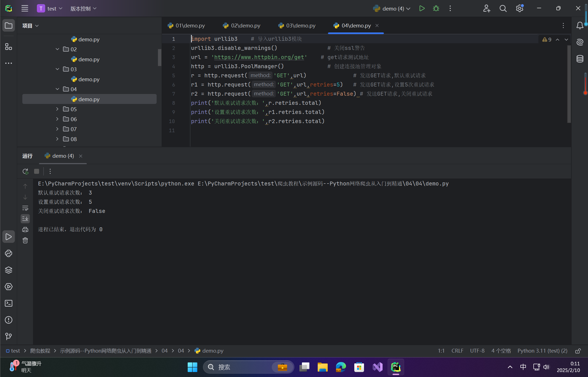Open the Structure tool window
Screen dimensions: 588x377
(x=9, y=47)
